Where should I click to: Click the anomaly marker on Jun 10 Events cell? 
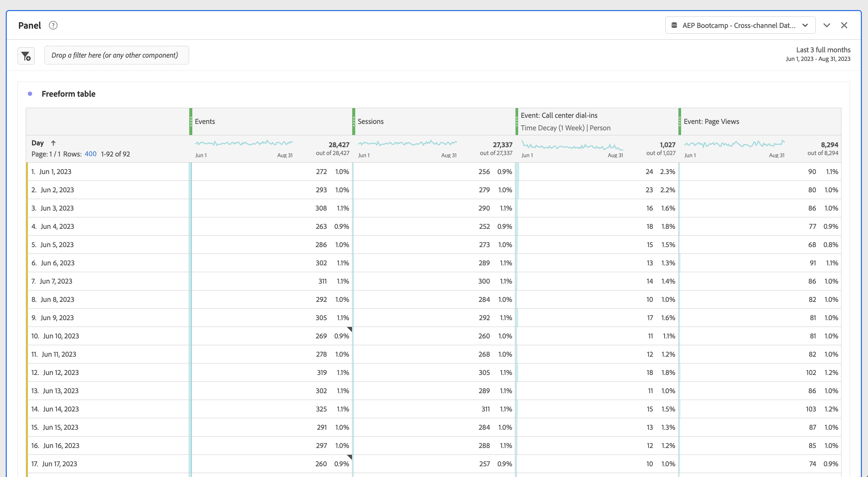pyautogui.click(x=349, y=329)
